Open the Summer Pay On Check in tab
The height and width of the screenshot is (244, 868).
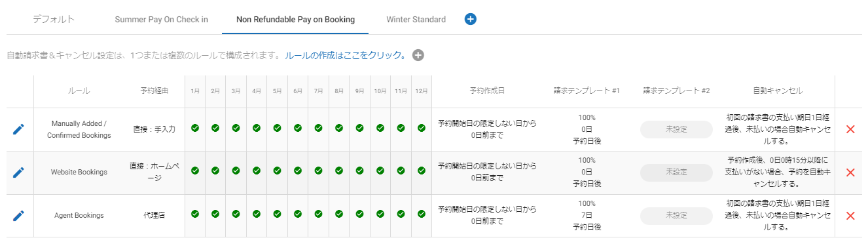pos(162,19)
